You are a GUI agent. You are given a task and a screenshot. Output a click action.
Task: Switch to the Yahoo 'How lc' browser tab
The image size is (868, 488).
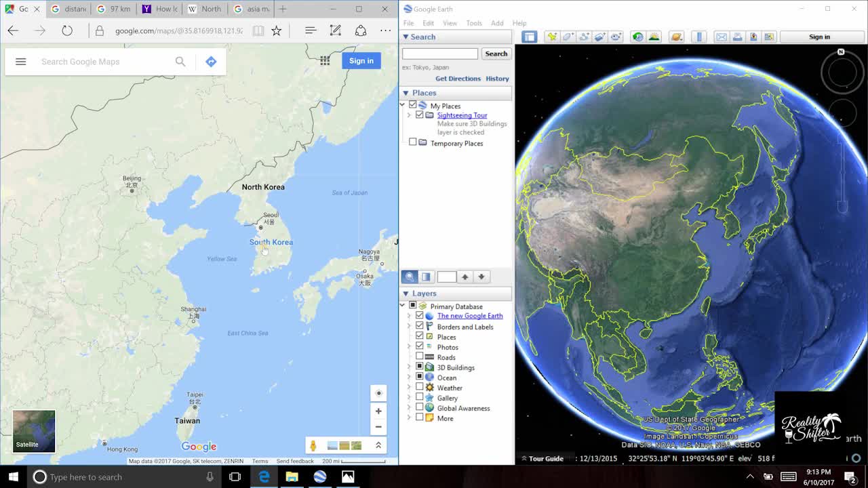(160, 9)
